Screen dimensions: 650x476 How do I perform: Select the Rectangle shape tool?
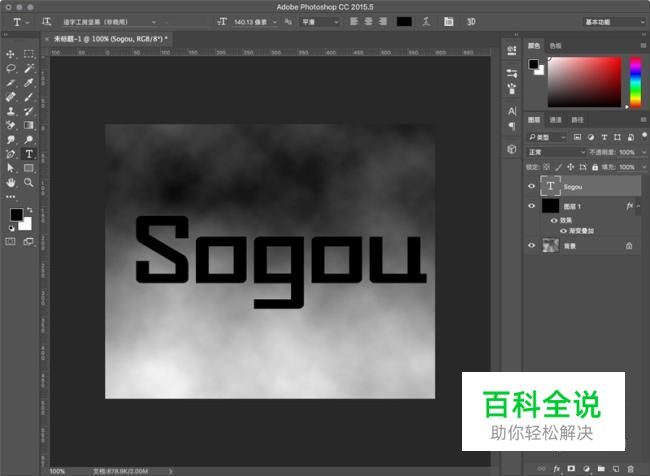29,168
